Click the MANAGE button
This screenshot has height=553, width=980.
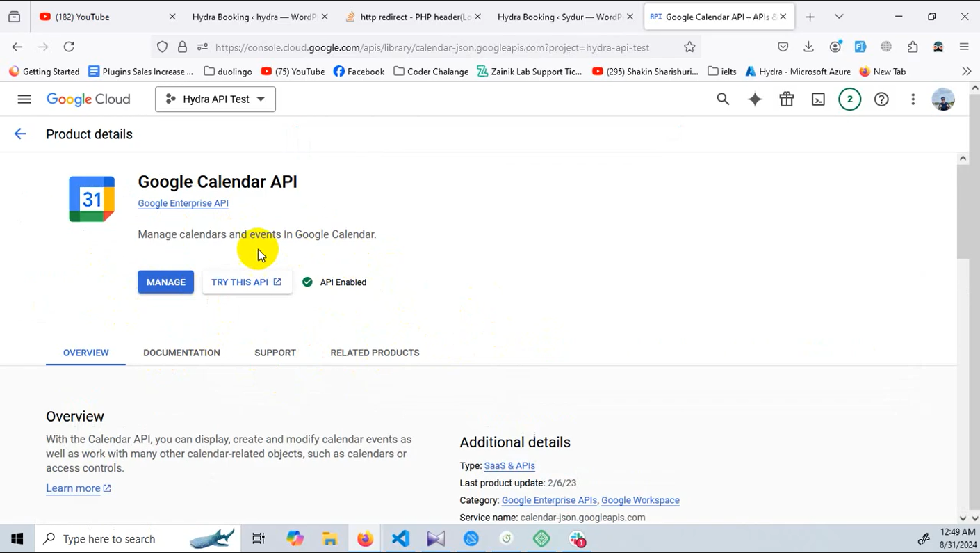166,282
